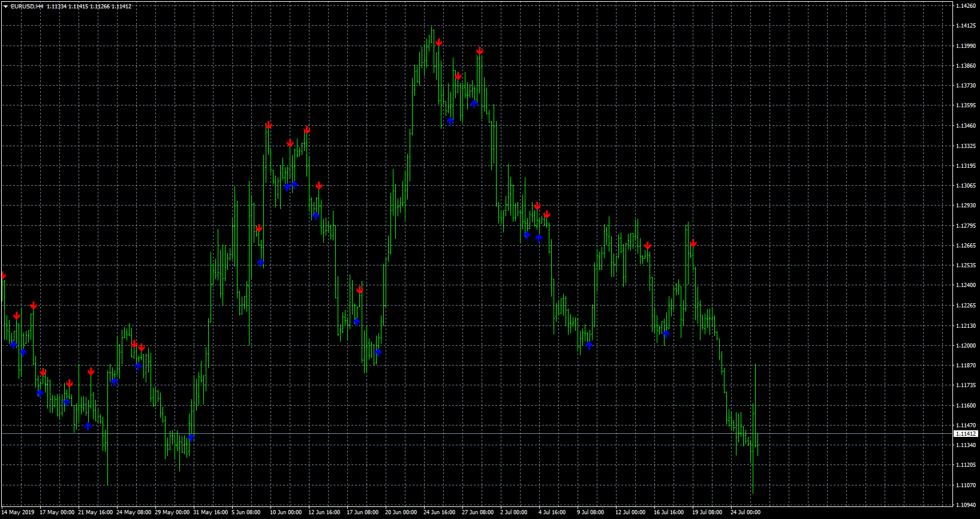This screenshot has width=980, height=519.
Task: Click the blue up arrow at the 31 May low
Action: click(x=191, y=437)
